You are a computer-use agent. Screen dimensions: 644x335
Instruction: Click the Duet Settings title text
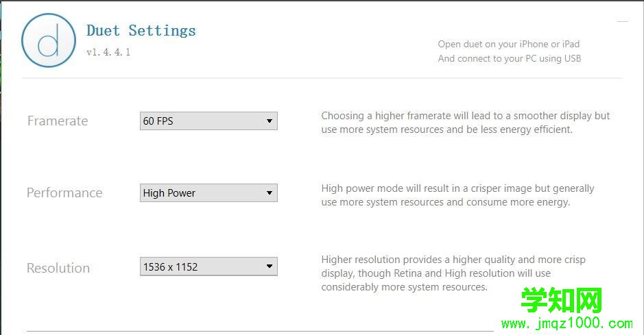pos(141,31)
